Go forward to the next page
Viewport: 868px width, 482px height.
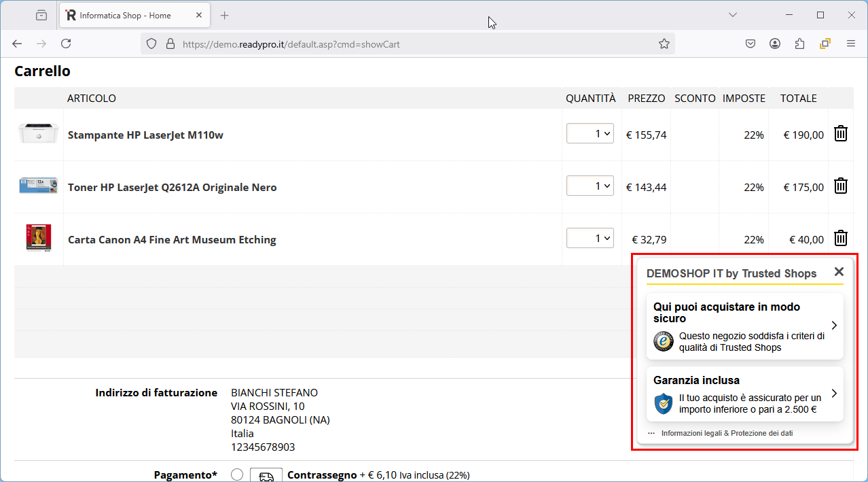pyautogui.click(x=41, y=44)
